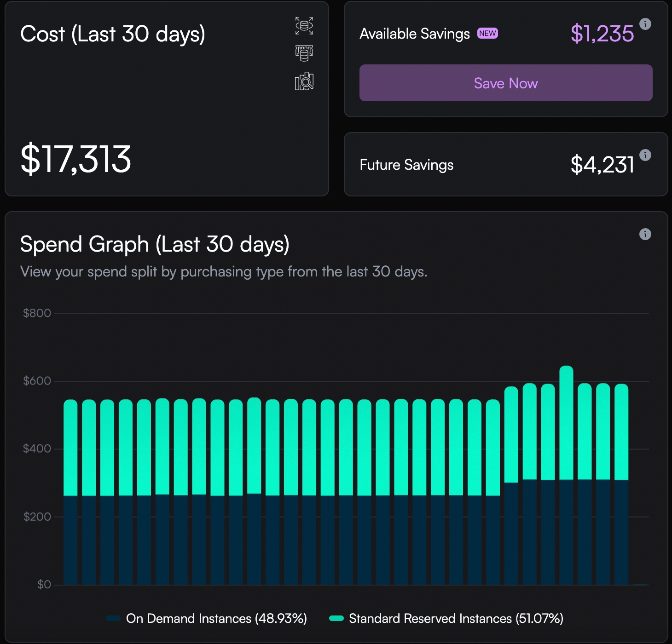This screenshot has width=672, height=644.
Task: Click the Future Savings label
Action: tap(406, 165)
